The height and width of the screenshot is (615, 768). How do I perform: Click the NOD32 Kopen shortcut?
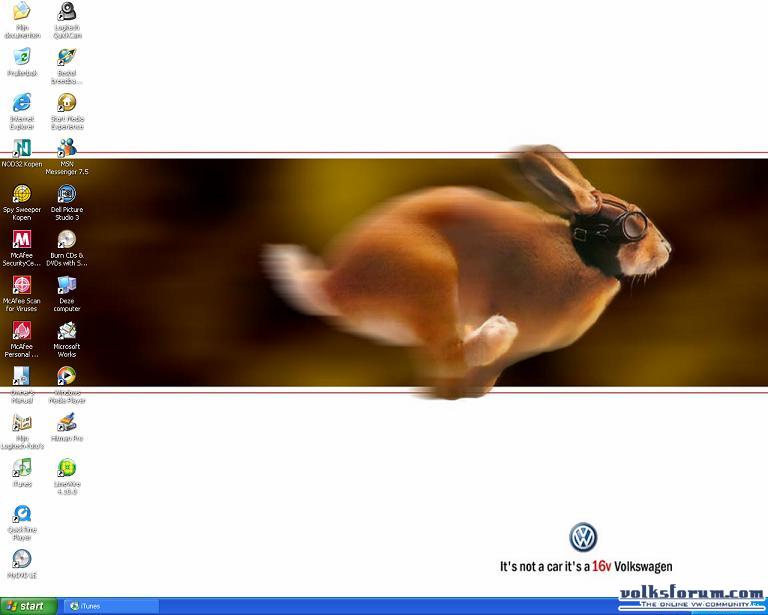[x=22, y=147]
